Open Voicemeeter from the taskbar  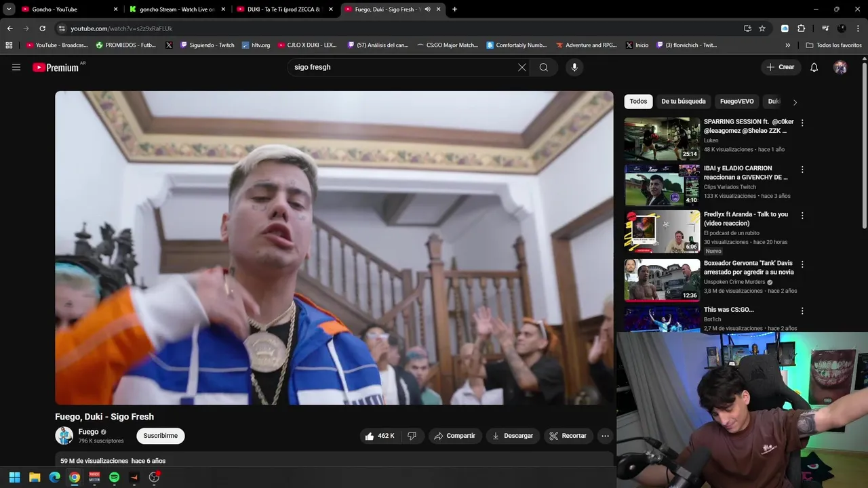tap(94, 477)
